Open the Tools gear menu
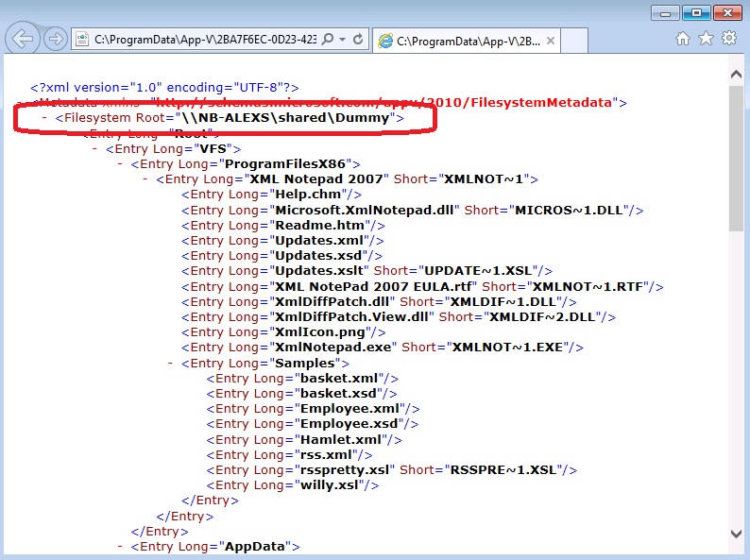Viewport: 750px width, 560px height. point(729,38)
